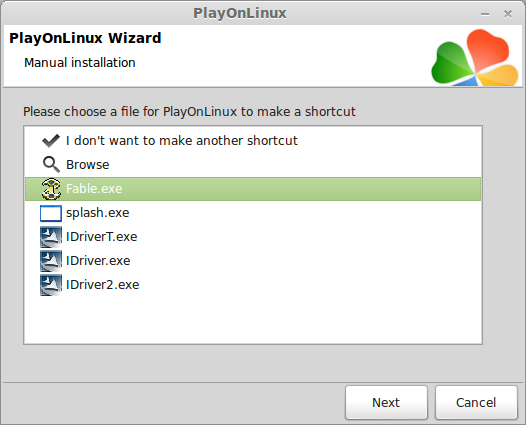Viewport: 526px width, 425px height.
Task: Minimize the PlayOnLinux window
Action: (485, 14)
